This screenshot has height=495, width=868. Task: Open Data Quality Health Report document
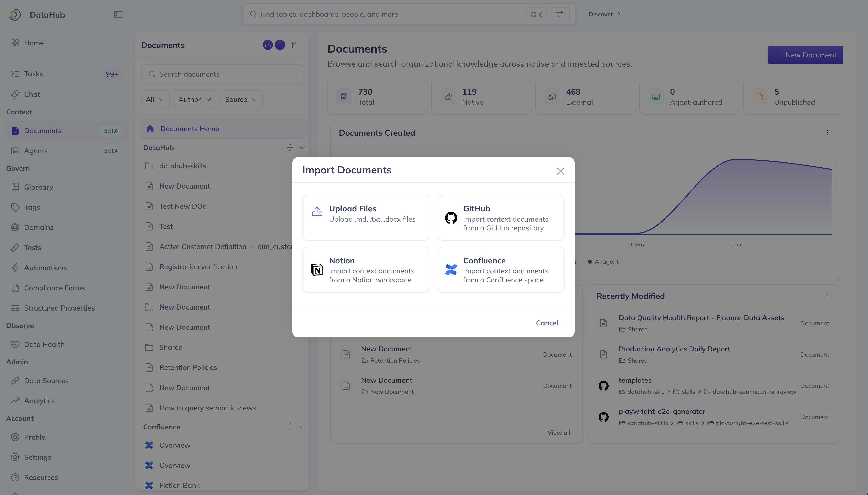coord(701,318)
